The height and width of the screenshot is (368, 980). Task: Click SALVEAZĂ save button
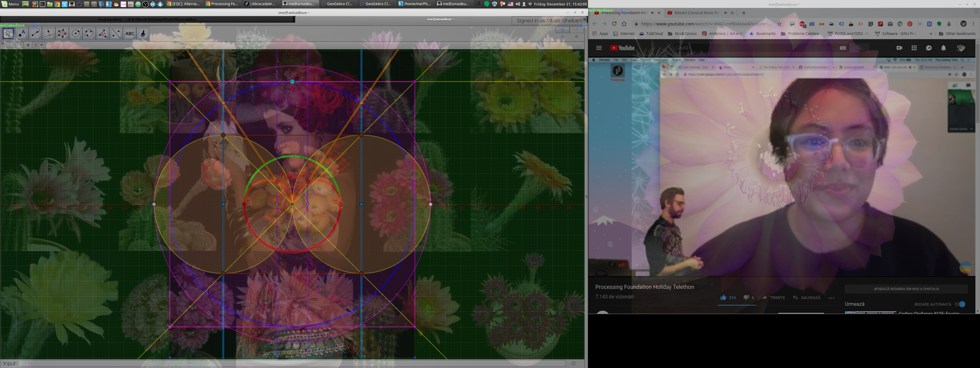click(x=807, y=297)
